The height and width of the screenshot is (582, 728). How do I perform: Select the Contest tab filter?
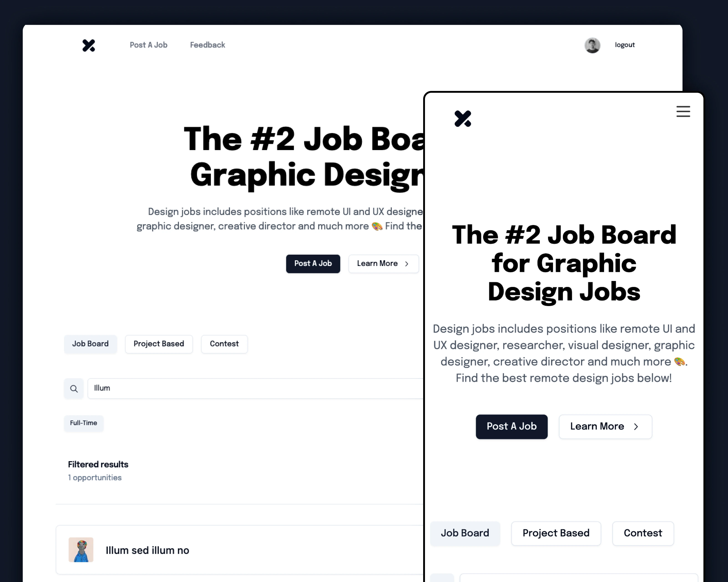[224, 344]
